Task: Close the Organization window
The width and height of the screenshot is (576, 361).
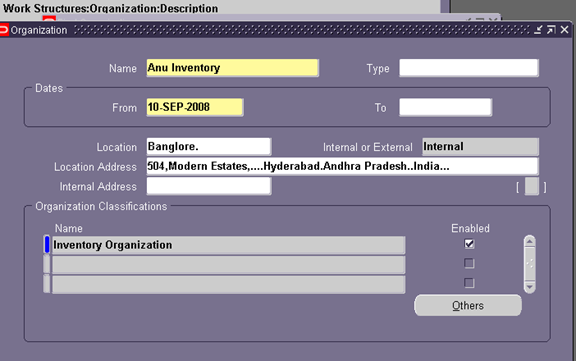Action: 565,30
